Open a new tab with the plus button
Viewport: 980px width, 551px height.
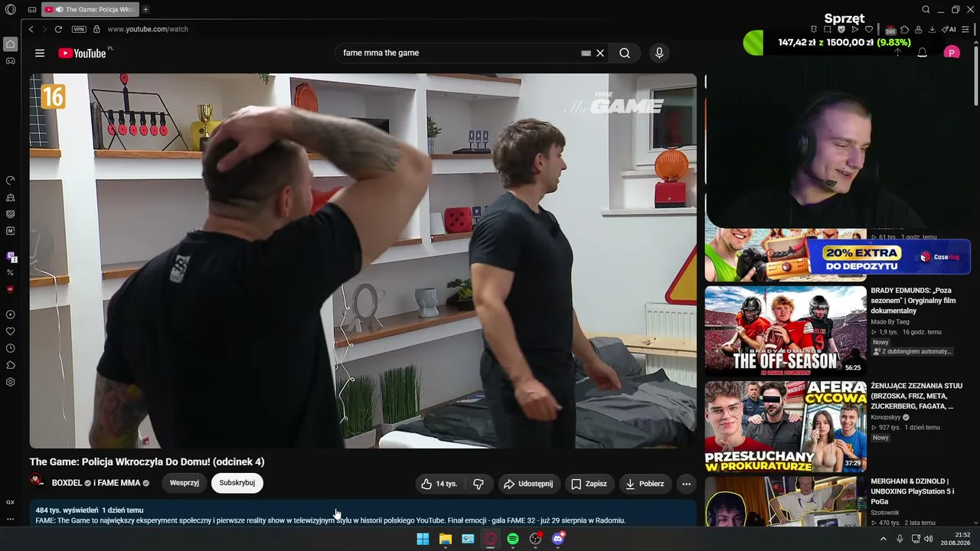(146, 9)
